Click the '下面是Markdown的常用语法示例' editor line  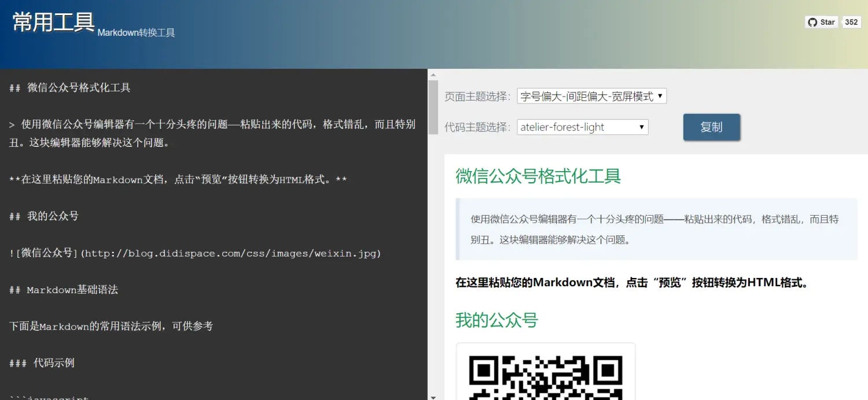click(111, 326)
